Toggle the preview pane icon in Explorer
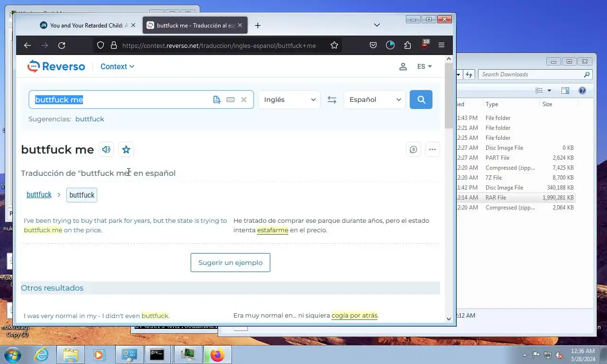Image resolution: width=607 pixels, height=364 pixels. [565, 91]
